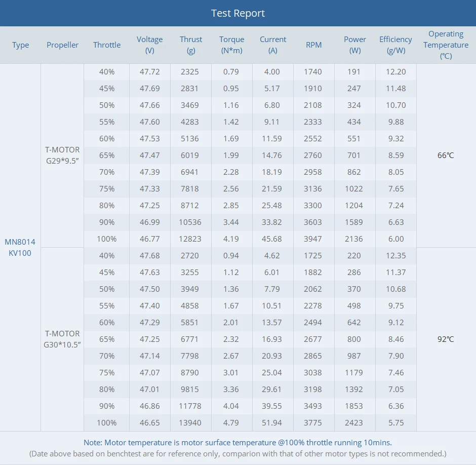Click the T-MOTOR G29*9.5" propeller cell
476x465 pixels.
62,155
